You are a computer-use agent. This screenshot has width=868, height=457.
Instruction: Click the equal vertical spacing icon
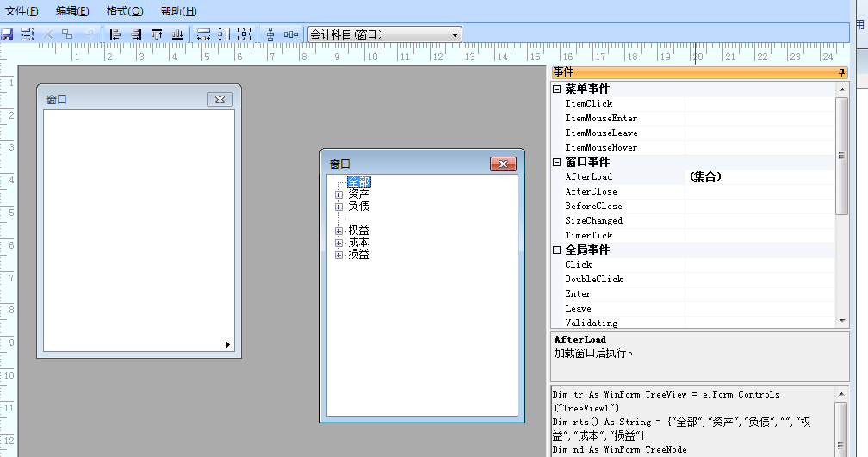tap(270, 34)
